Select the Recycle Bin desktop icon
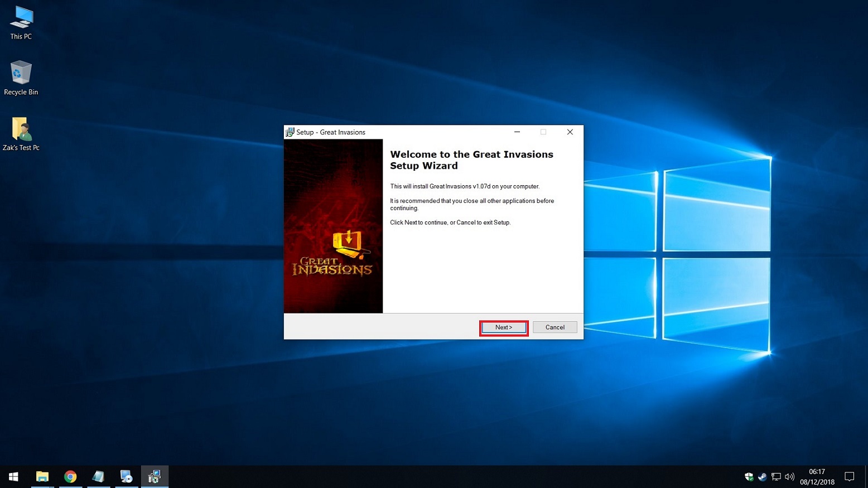This screenshot has width=868, height=488. pos(21,78)
